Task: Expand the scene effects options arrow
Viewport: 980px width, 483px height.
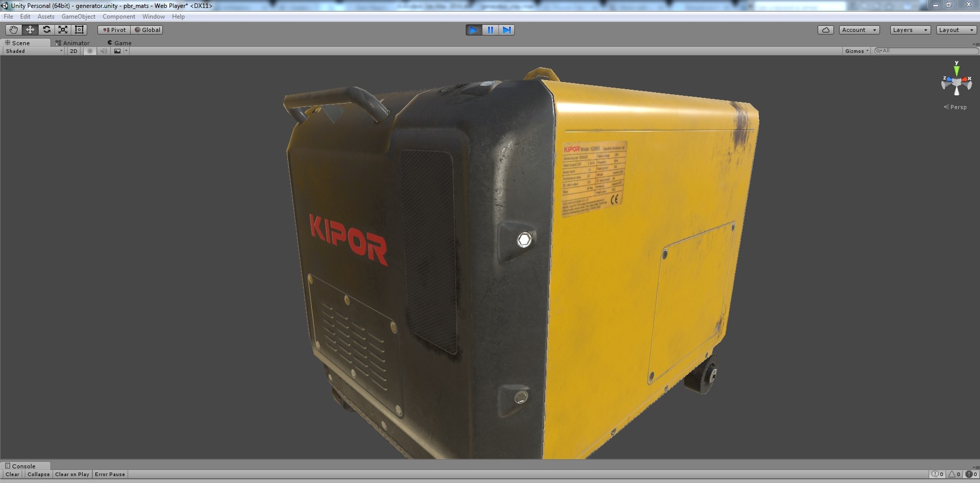Action: 126,51
